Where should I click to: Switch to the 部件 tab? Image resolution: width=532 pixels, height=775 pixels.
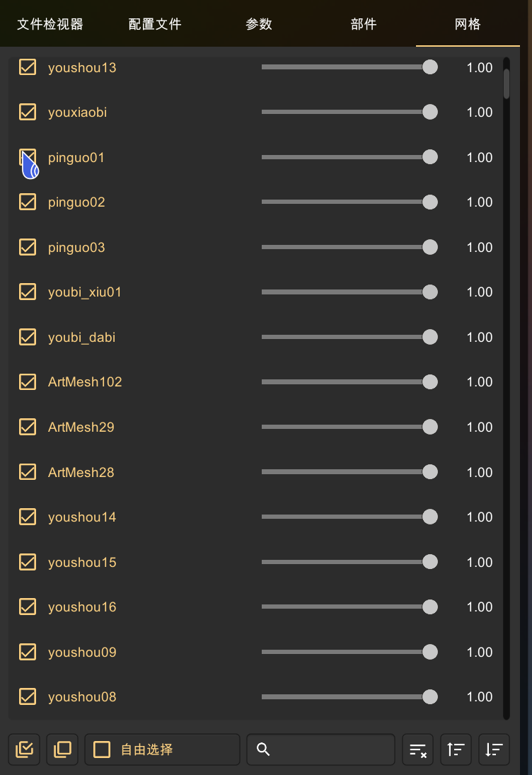[364, 24]
